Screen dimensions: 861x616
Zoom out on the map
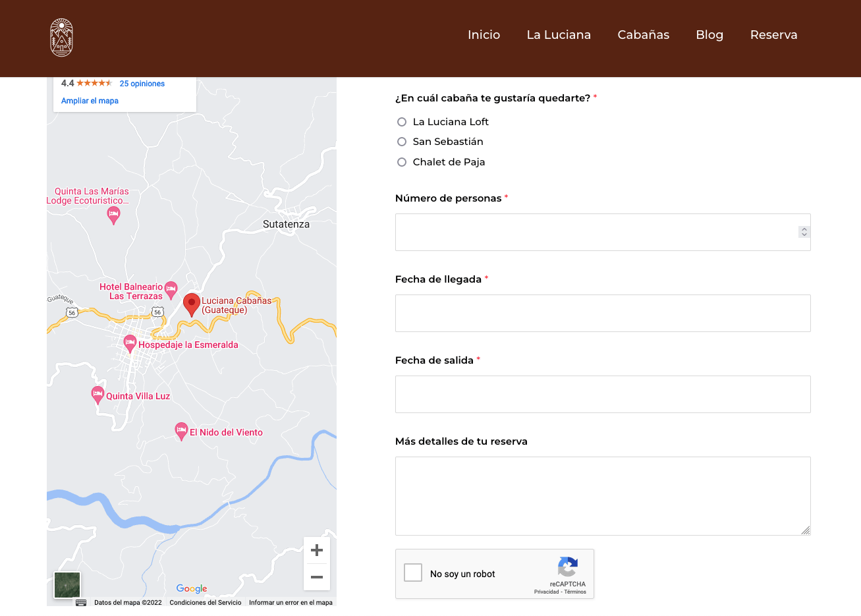click(317, 577)
